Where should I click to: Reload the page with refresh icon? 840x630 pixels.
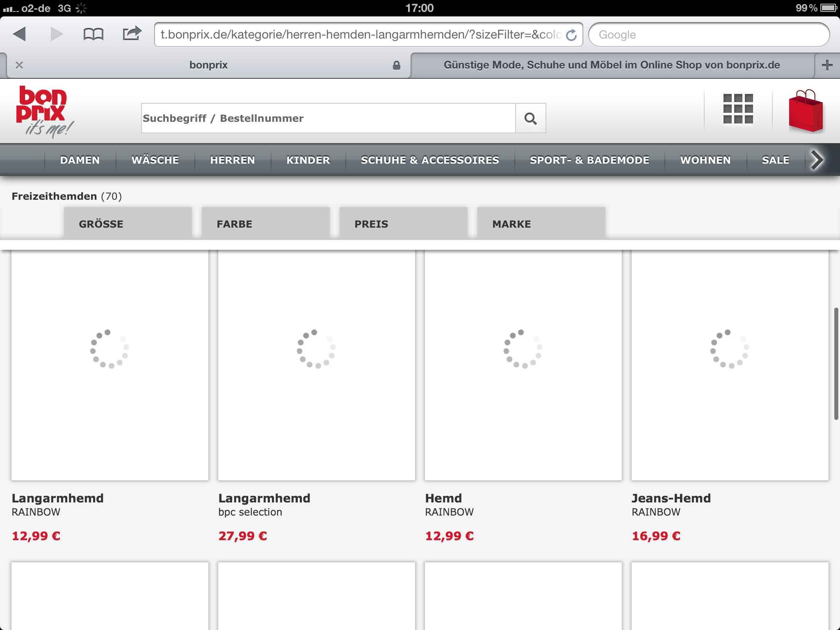click(x=571, y=35)
